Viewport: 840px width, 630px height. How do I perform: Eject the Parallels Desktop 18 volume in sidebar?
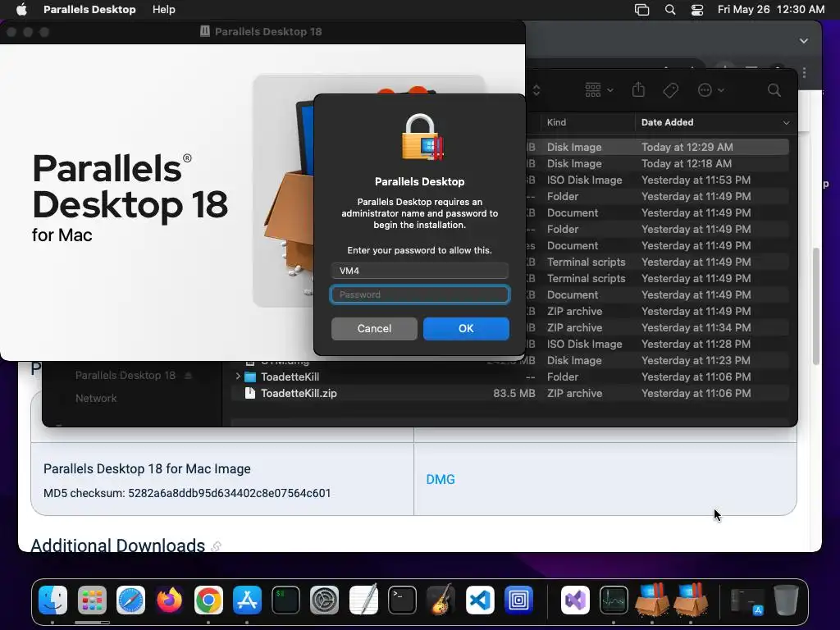pyautogui.click(x=188, y=376)
